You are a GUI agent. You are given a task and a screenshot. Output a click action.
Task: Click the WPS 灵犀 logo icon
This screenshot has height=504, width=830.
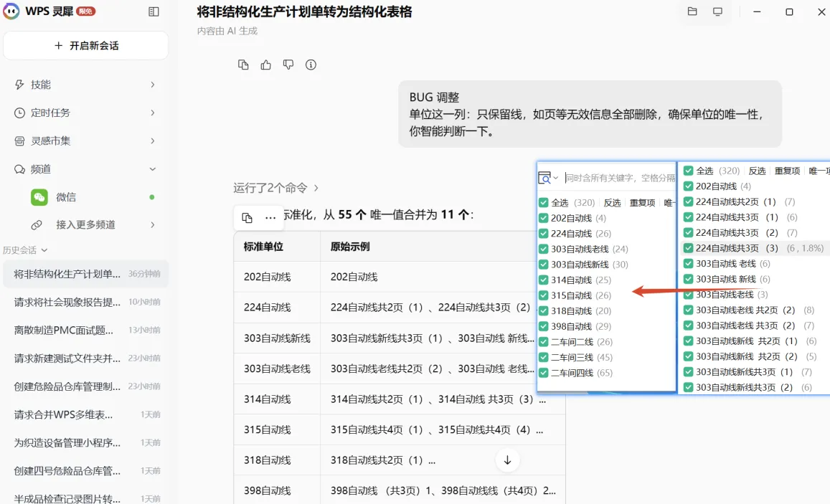coord(11,11)
